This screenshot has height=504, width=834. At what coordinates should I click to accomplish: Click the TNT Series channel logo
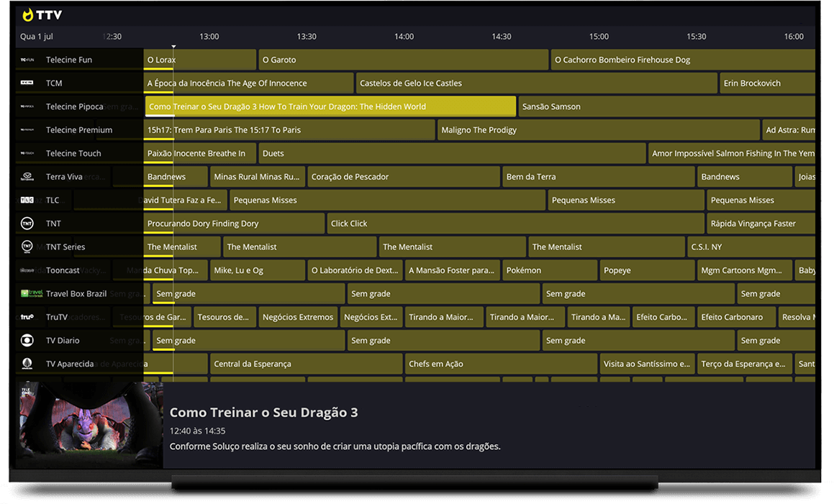pyautogui.click(x=27, y=247)
